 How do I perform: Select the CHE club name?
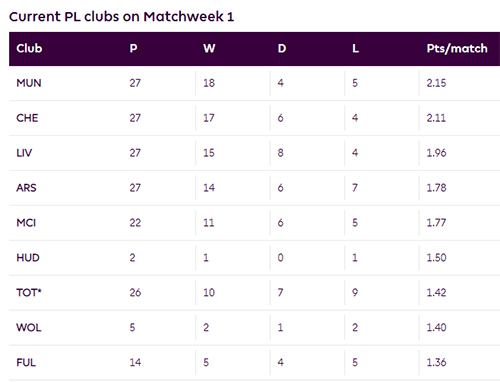coord(27,118)
